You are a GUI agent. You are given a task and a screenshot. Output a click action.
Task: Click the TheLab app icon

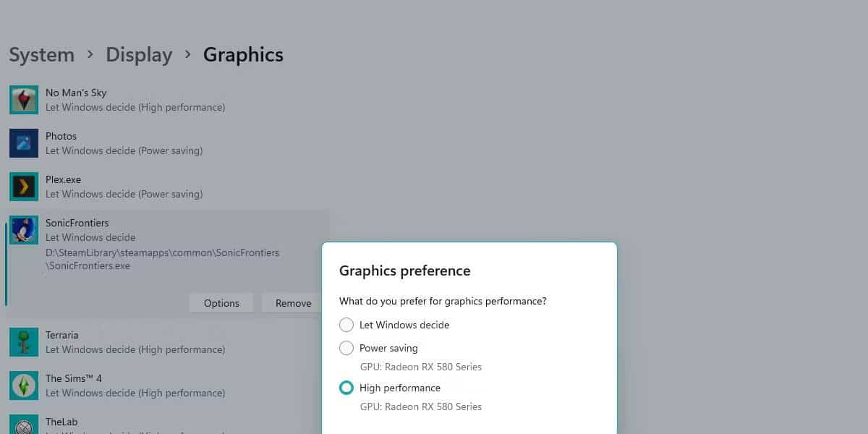coord(23,425)
